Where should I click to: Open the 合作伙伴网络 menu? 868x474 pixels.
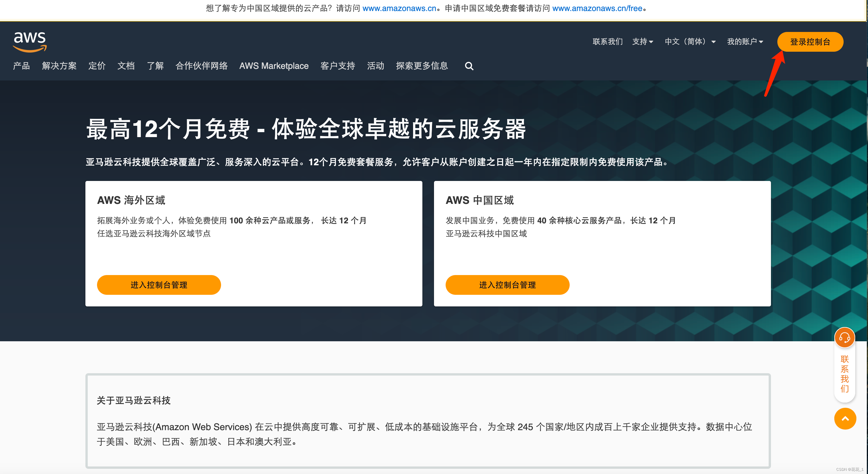[202, 66]
